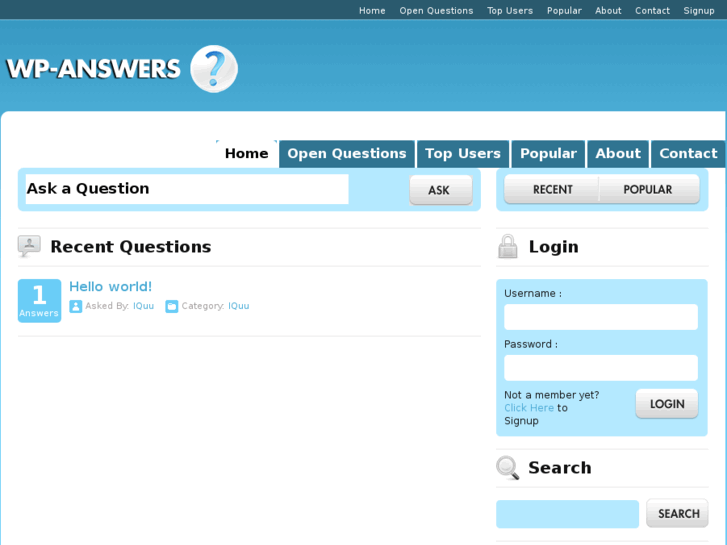Open the Hello world! question

[x=110, y=287]
